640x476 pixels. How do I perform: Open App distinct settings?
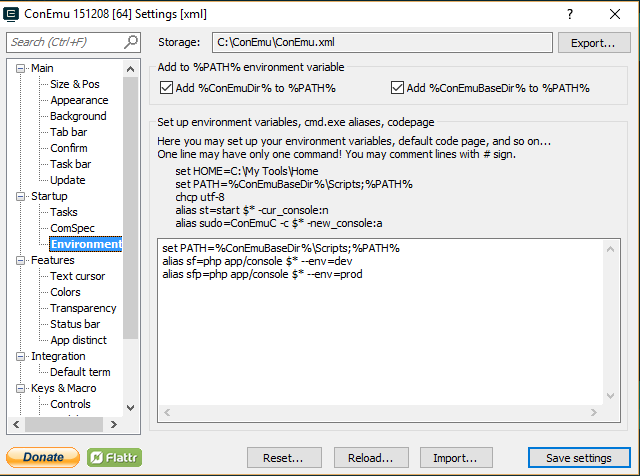[x=78, y=340]
